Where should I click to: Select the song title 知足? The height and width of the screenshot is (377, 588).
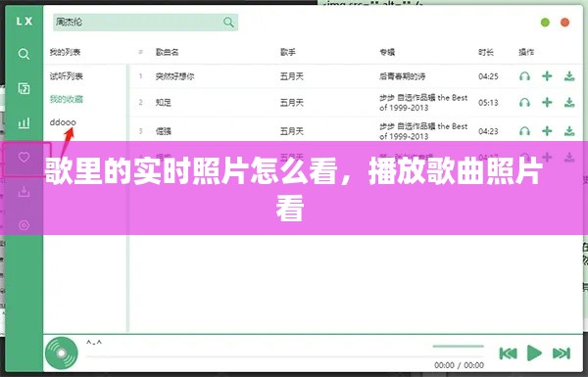coord(164,102)
